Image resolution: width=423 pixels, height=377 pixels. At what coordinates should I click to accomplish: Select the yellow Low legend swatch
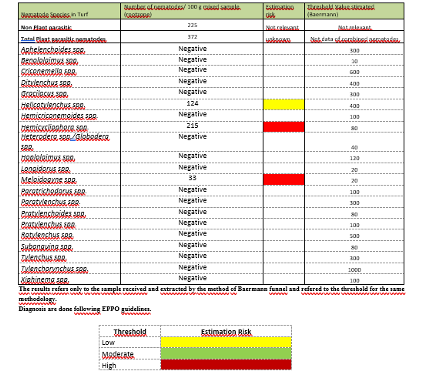226,342
